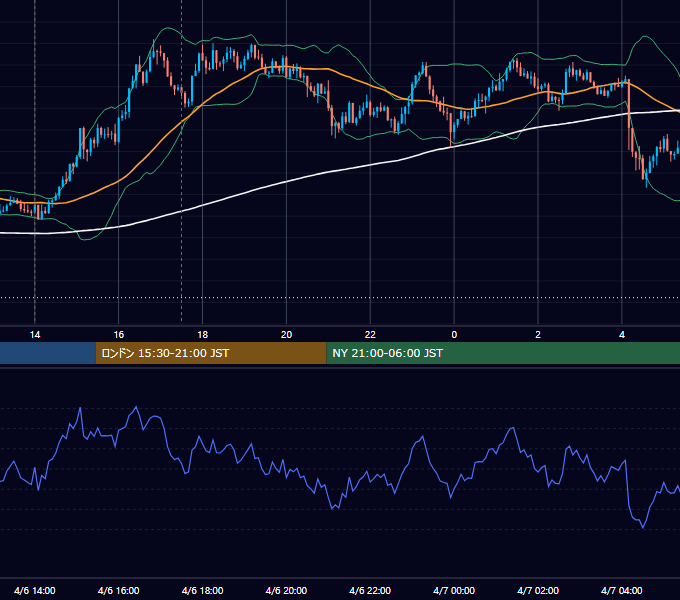
Task: Click the 18 time axis label
Action: pos(203,335)
